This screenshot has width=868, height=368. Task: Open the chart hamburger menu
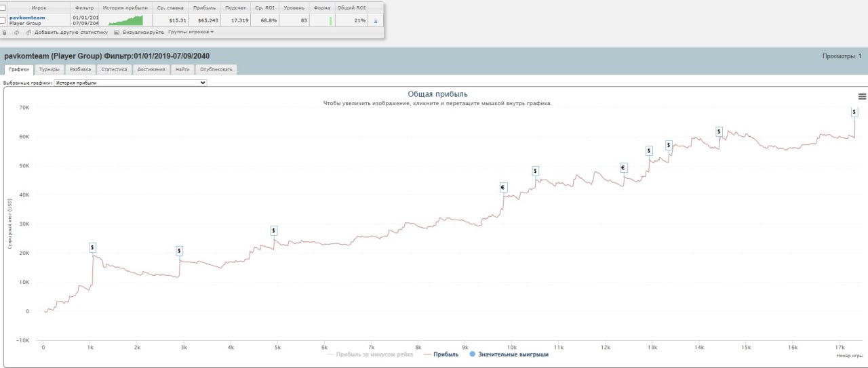point(862,96)
